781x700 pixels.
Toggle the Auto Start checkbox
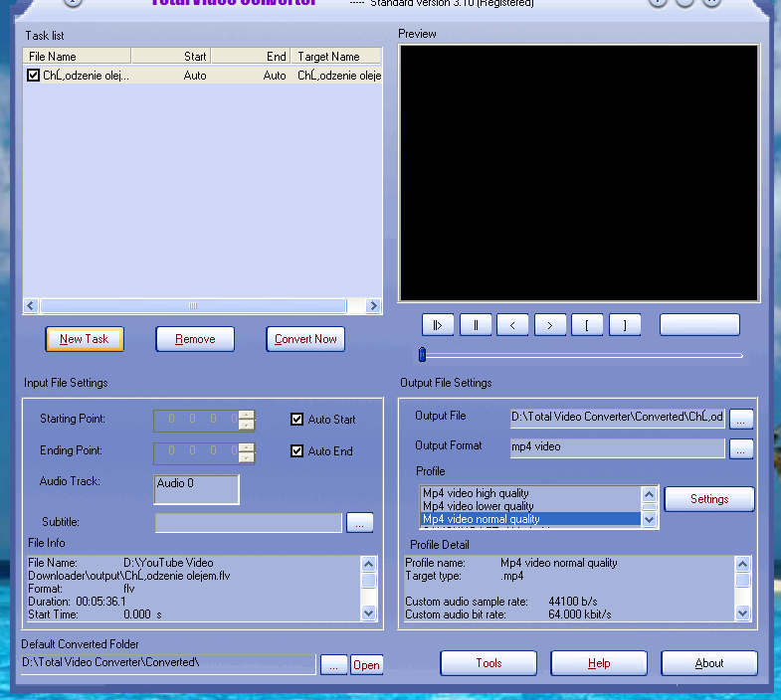tap(296, 420)
